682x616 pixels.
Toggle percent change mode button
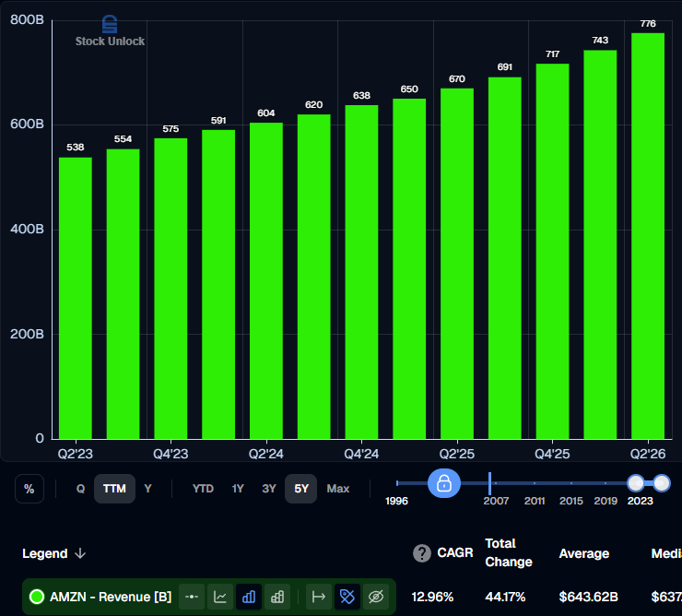pos(29,489)
